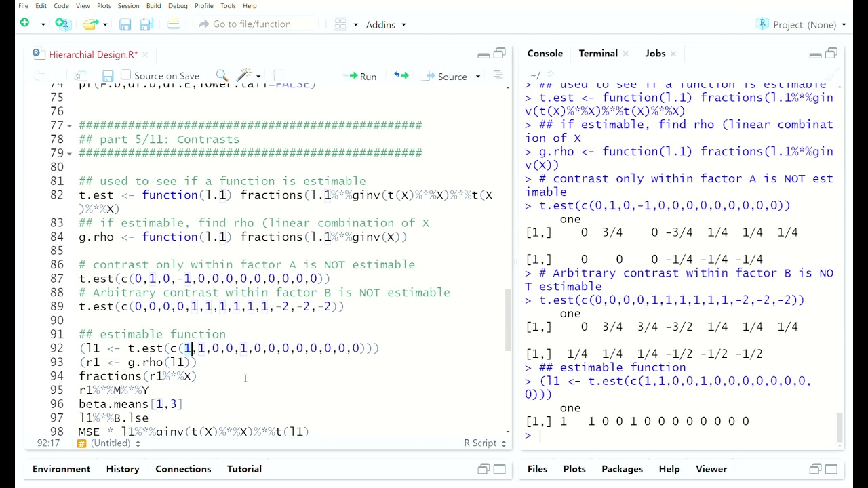Open the Addins dropdown
868x488 pixels.
(x=386, y=24)
